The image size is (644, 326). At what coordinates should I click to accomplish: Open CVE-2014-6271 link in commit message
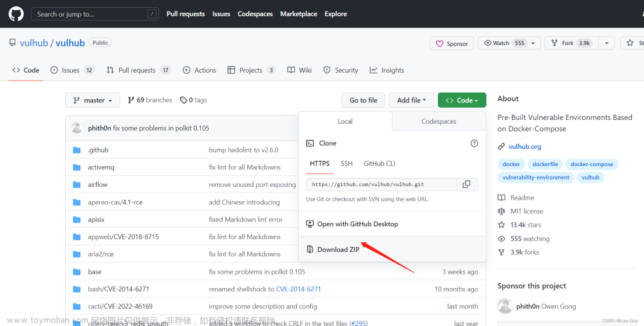click(x=298, y=289)
